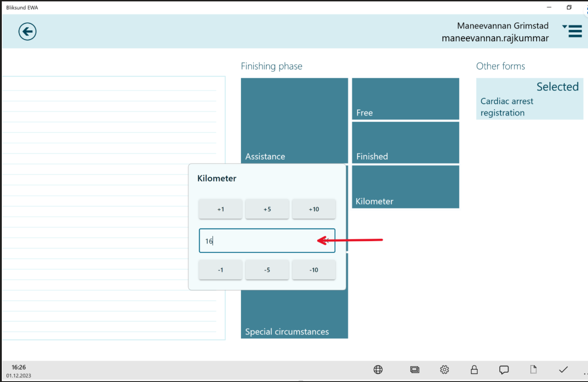Image resolution: width=588 pixels, height=382 pixels.
Task: Select the Assistance tile
Action: [x=294, y=121]
